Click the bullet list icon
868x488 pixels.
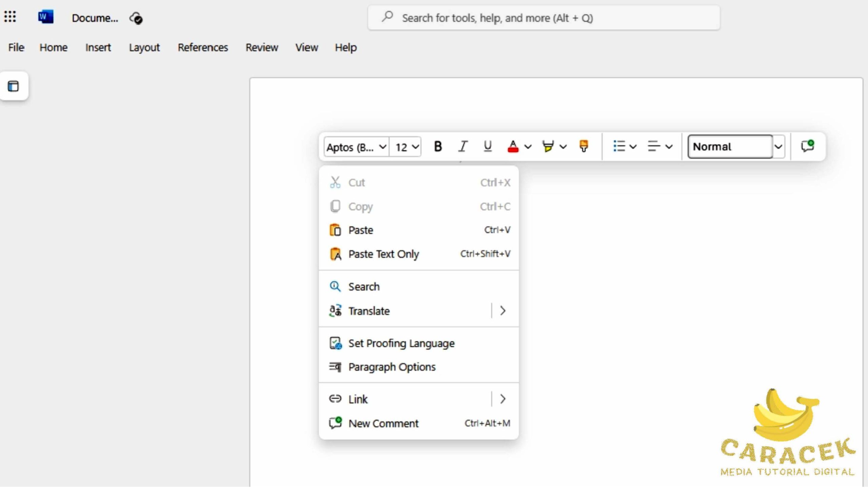[619, 146]
